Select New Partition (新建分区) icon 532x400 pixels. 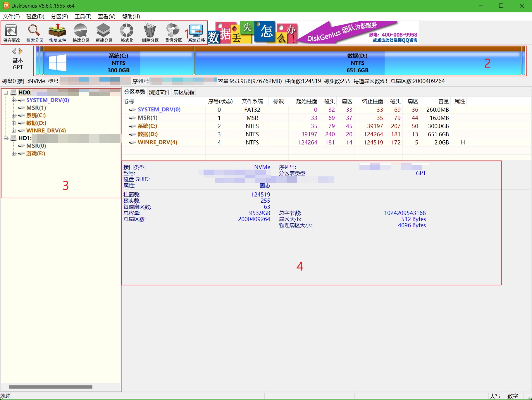[x=104, y=33]
